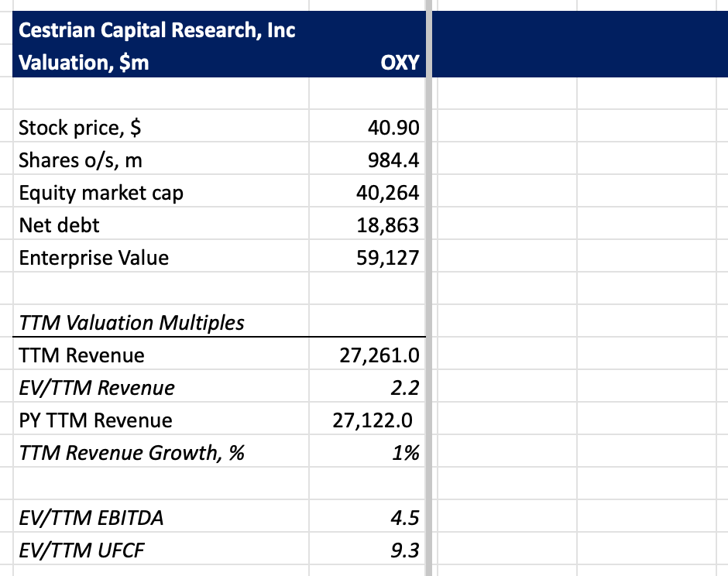Image resolution: width=728 pixels, height=576 pixels.
Task: Click the gray vertical split-pane divider
Action: pos(428,310)
